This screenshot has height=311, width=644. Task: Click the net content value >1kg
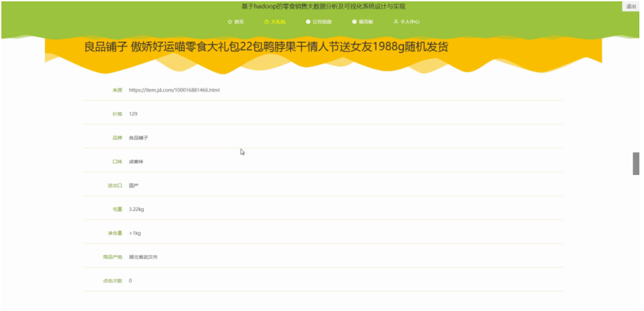pos(134,233)
